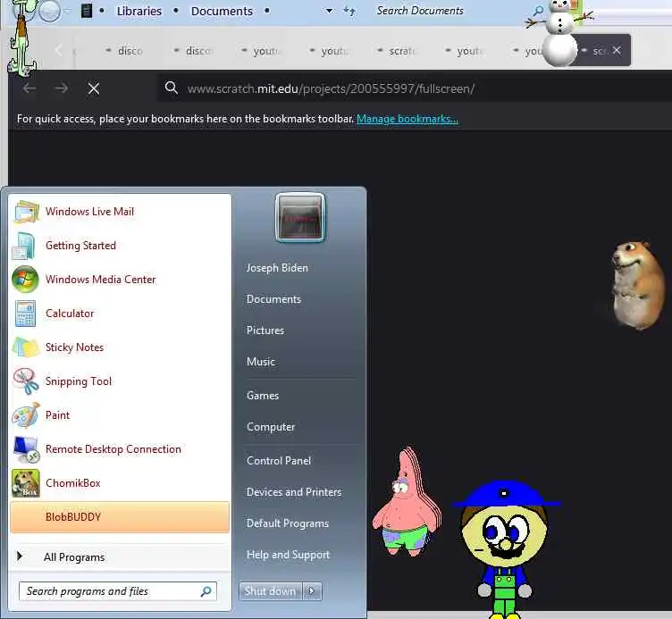Screen dimensions: 672x619
Task: Open Explorer address history dropdown arrow
Action: tap(329, 11)
